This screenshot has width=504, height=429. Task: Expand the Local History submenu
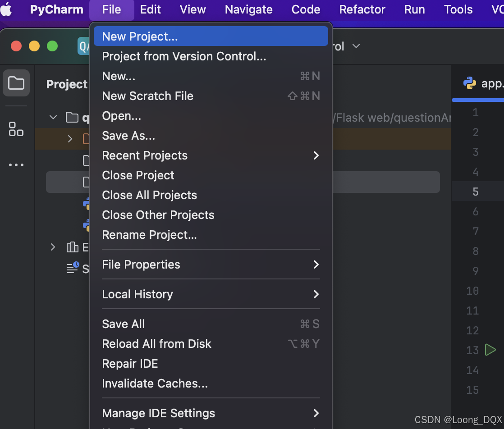[316, 294]
